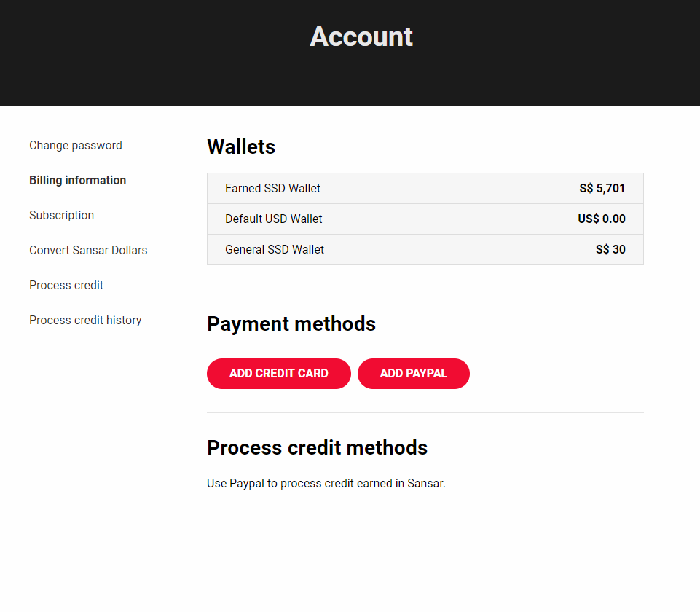The width and height of the screenshot is (700, 612).
Task: Click the Payment methods heading
Action: pyautogui.click(x=291, y=324)
